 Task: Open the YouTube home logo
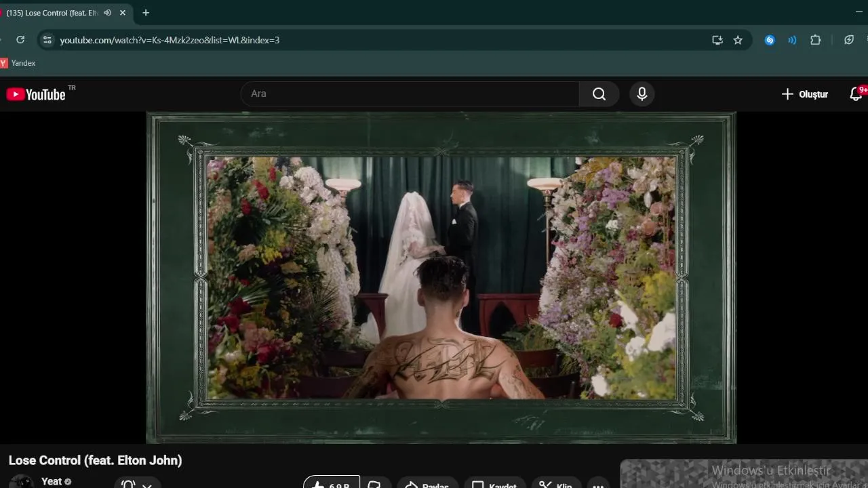click(x=36, y=94)
